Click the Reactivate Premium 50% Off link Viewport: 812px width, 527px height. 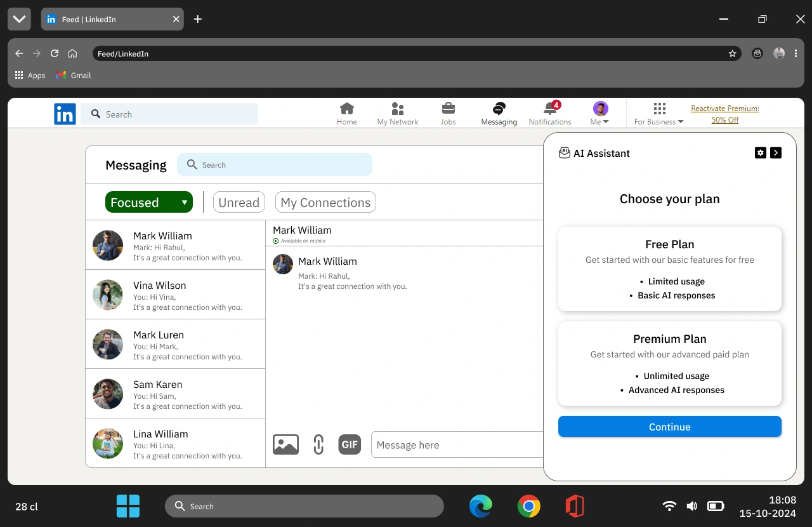[x=725, y=114]
